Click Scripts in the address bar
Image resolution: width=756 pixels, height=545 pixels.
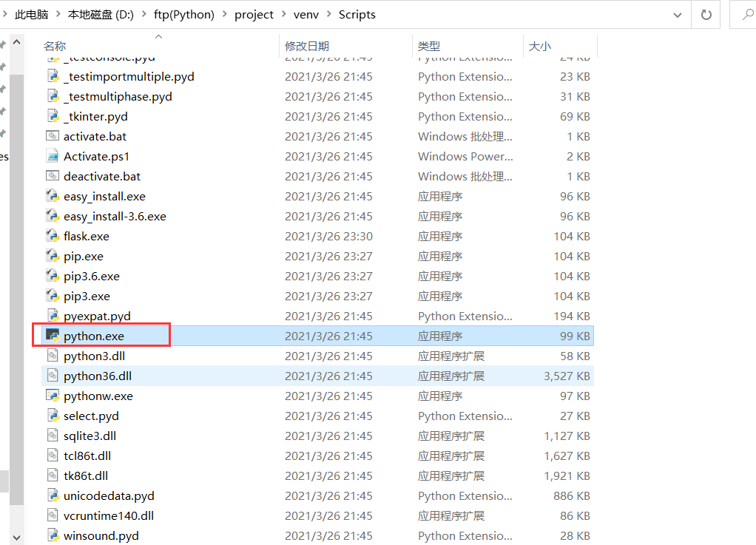point(357,15)
